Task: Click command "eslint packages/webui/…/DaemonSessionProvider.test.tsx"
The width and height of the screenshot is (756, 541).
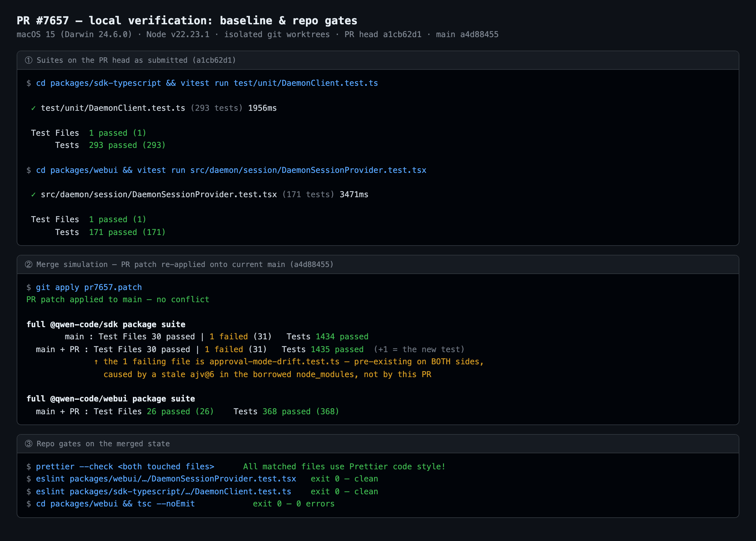Action: [x=166, y=479]
